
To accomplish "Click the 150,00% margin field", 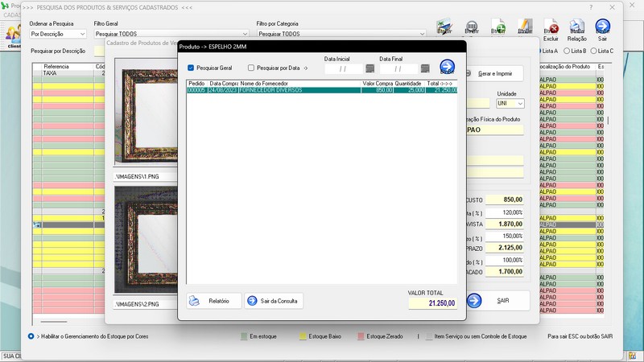I will [x=505, y=236].
